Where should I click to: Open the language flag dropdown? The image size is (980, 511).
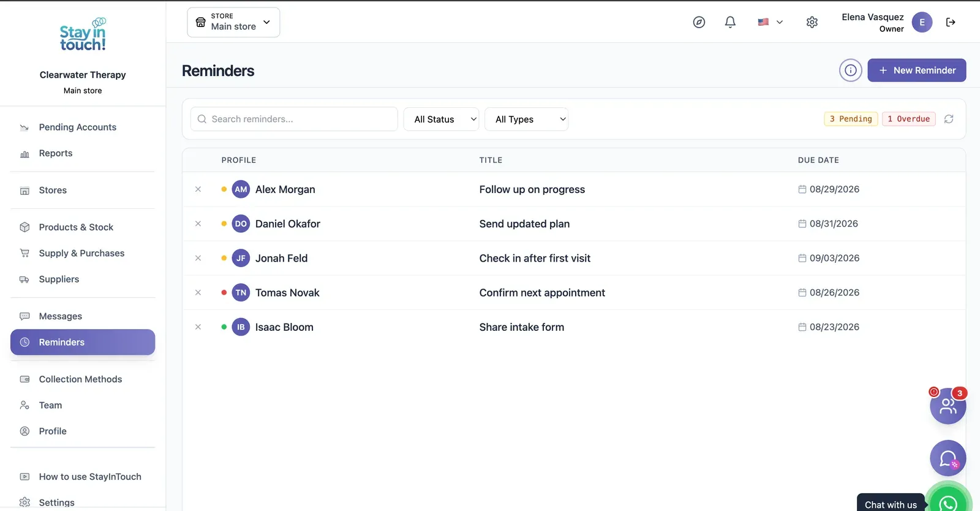[x=770, y=22]
